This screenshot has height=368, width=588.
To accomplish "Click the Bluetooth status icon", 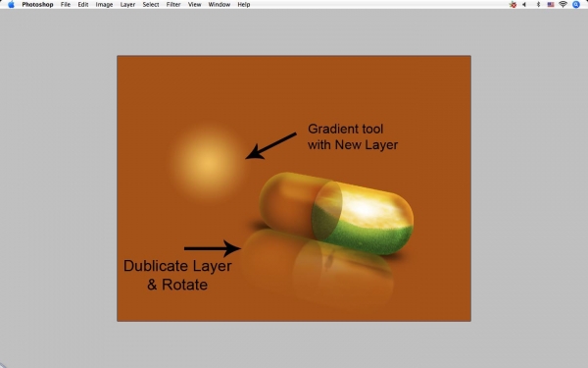I will pyautogui.click(x=538, y=5).
